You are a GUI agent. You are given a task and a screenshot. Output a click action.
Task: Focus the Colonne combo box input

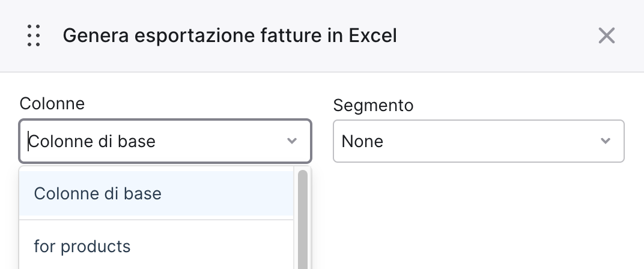(x=165, y=141)
